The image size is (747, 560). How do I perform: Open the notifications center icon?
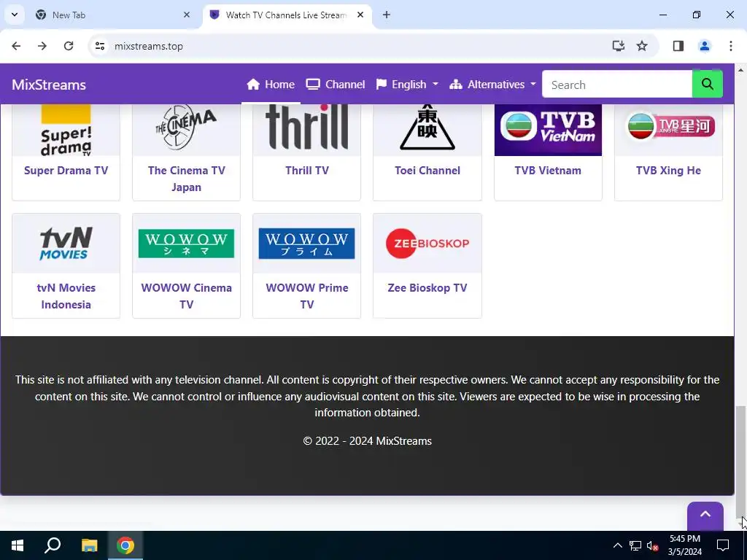[x=722, y=545]
